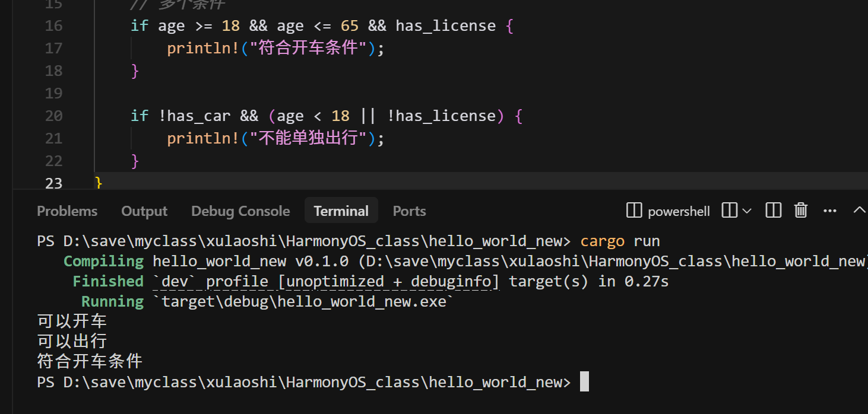This screenshot has width=868, height=414.
Task: Click "[unoptimized + debuginfo]" in the terminal
Action: coord(389,281)
